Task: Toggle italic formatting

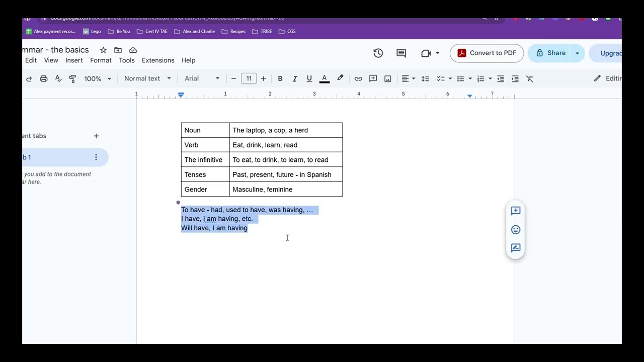Action: coord(295,79)
